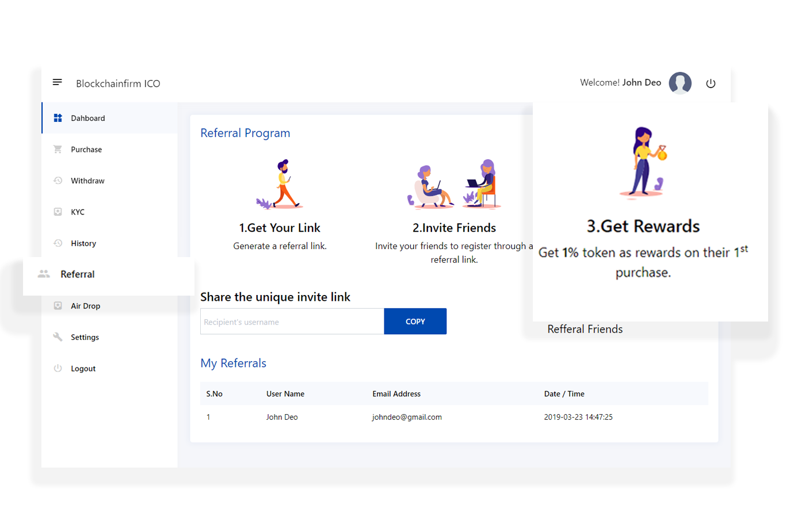Click the Dashboard grid icon
The height and width of the screenshot is (532, 786).
[58, 118]
